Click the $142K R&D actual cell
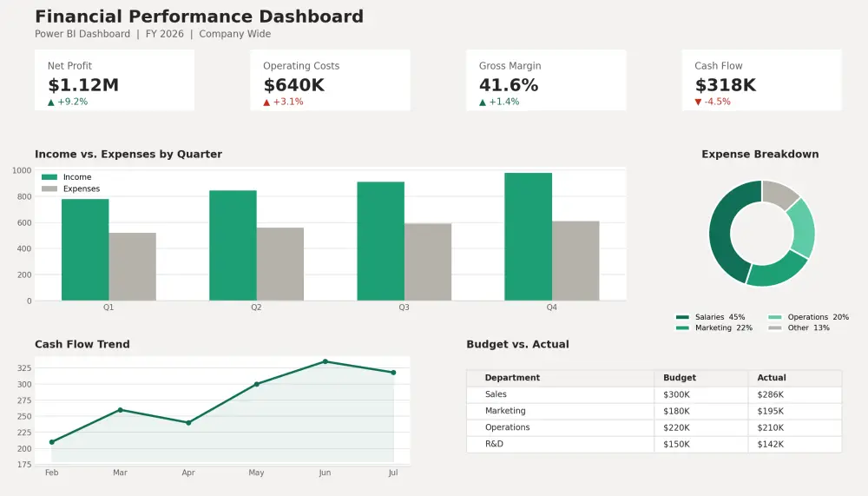 795,445
